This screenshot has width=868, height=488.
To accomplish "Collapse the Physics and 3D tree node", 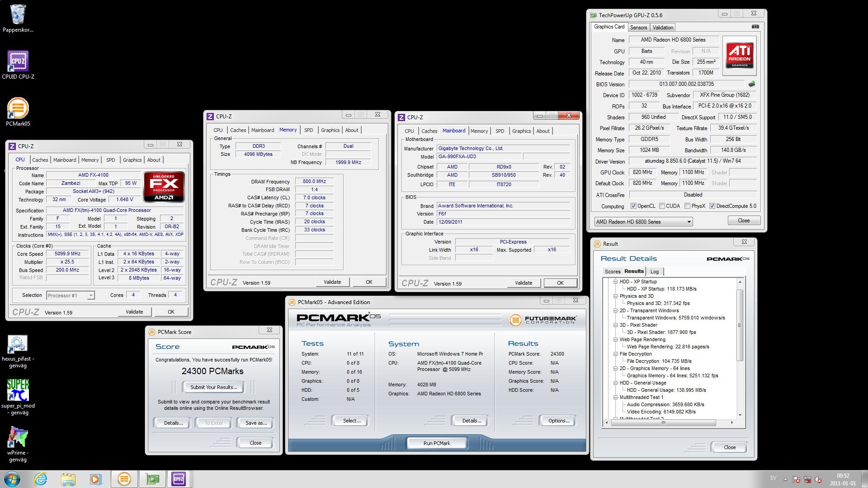I will (x=615, y=296).
